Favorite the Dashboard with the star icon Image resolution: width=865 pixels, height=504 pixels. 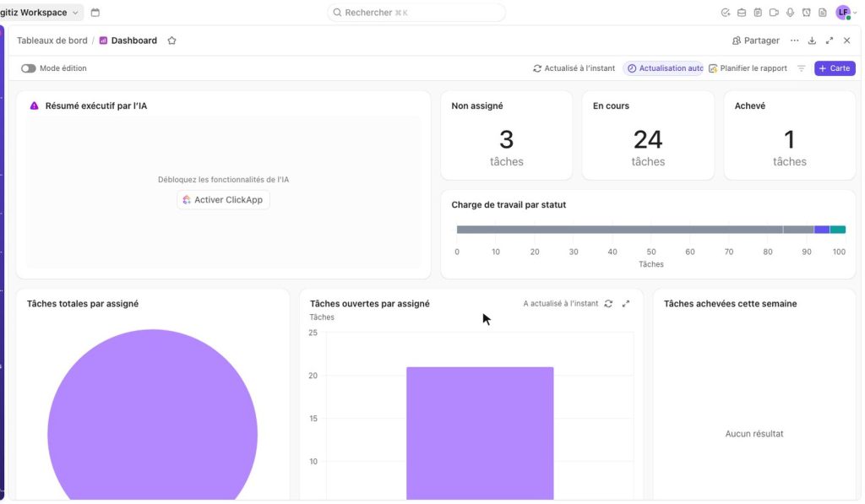[x=171, y=41]
